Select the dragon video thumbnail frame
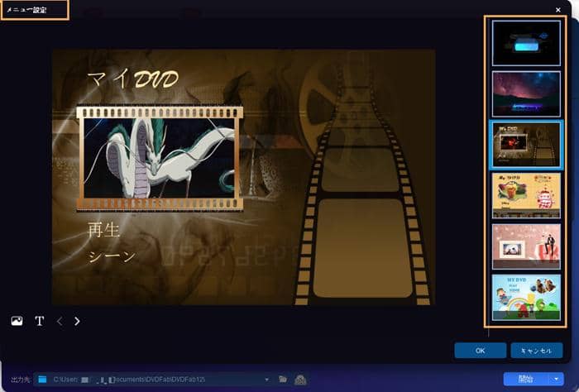 pos(160,159)
